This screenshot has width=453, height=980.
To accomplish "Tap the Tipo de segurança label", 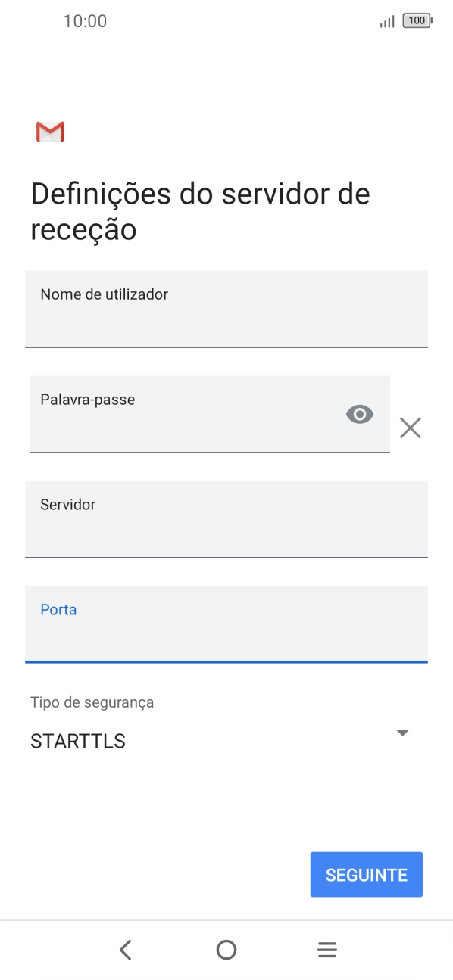I will 91,702.
